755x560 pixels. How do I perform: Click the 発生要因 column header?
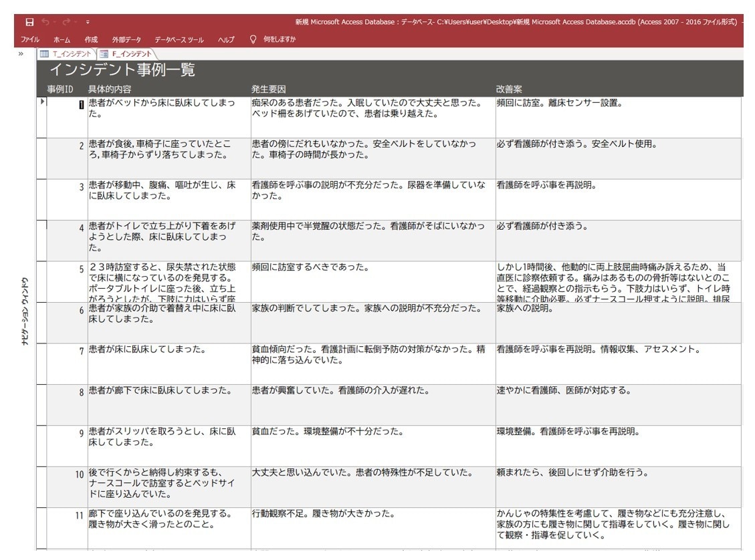pos(268,90)
